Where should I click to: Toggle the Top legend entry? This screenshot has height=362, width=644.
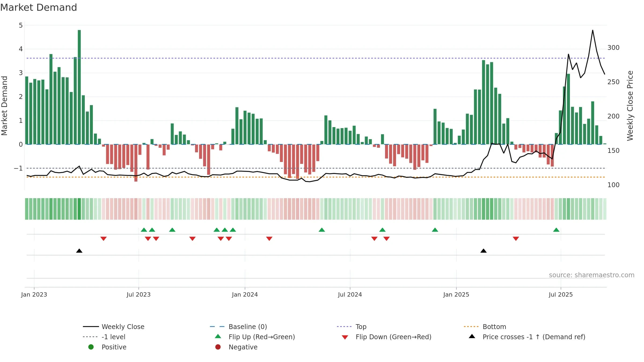point(352,327)
